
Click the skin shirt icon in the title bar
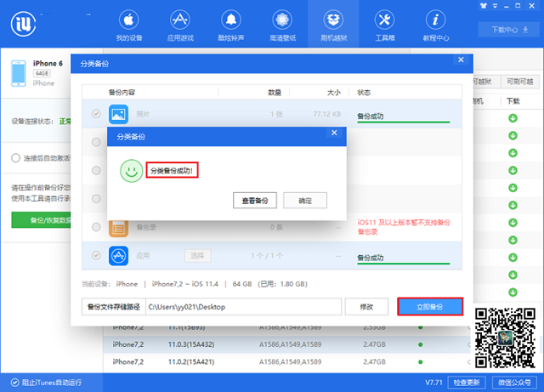[483, 6]
